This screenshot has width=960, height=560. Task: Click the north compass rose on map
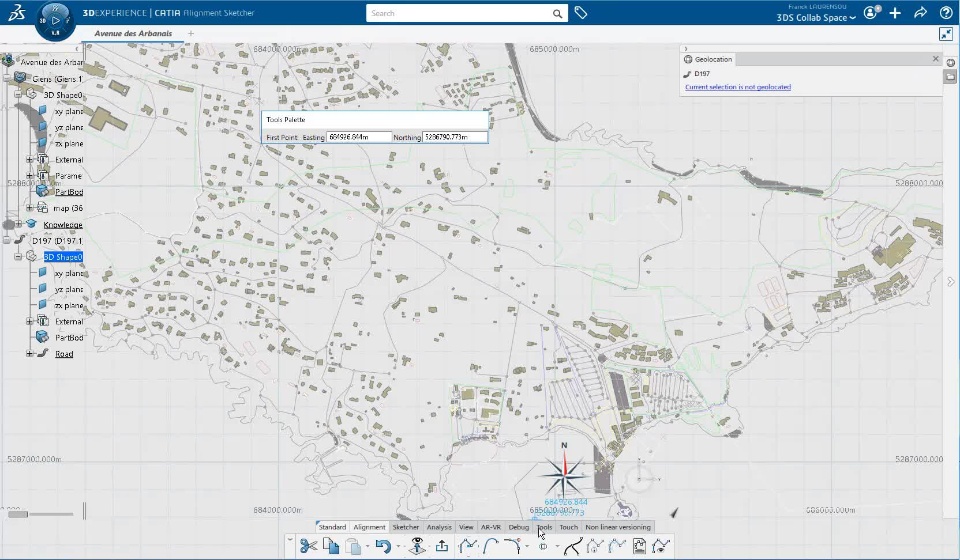(x=564, y=473)
